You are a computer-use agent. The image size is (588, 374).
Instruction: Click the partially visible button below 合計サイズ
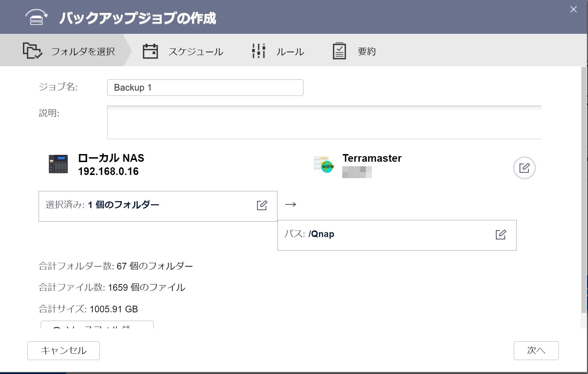pos(97,325)
